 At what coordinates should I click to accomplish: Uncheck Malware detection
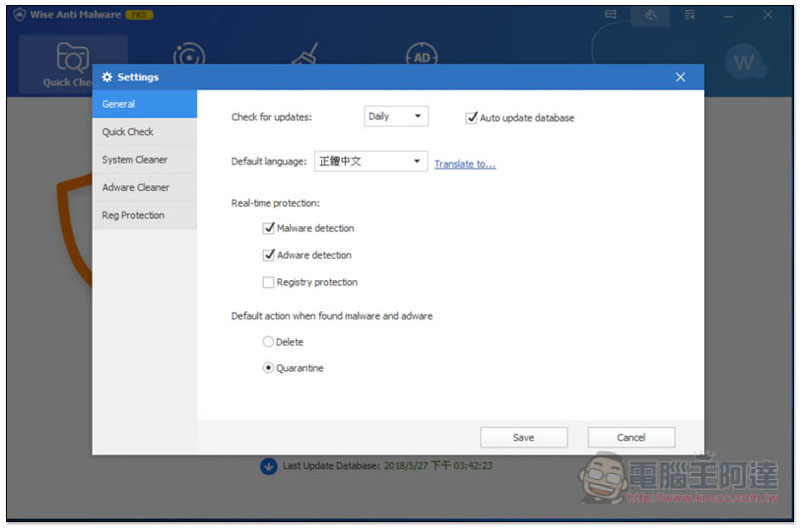(268, 228)
